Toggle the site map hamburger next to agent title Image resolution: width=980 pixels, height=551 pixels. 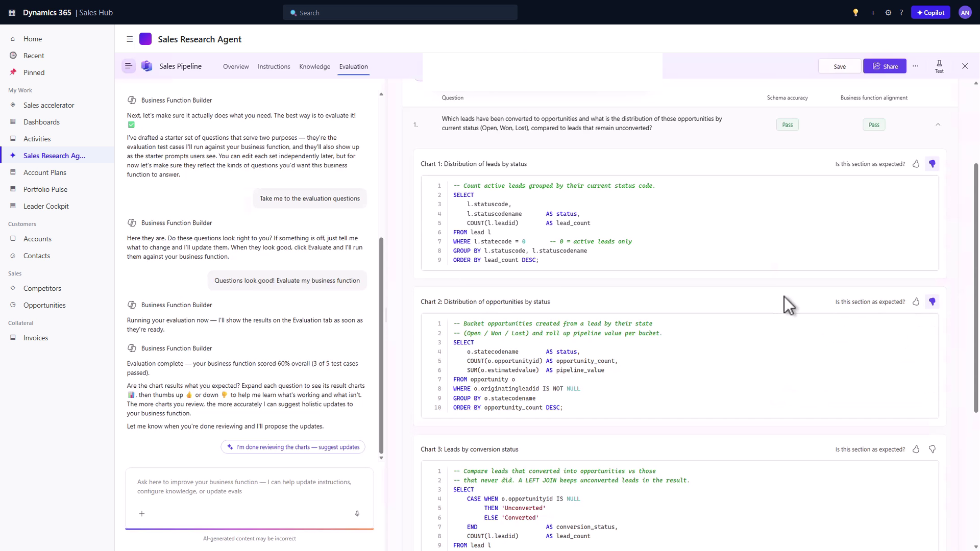pyautogui.click(x=130, y=39)
